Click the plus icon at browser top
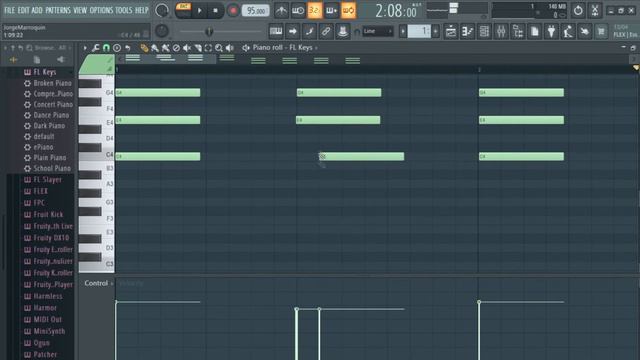 click(x=13, y=60)
